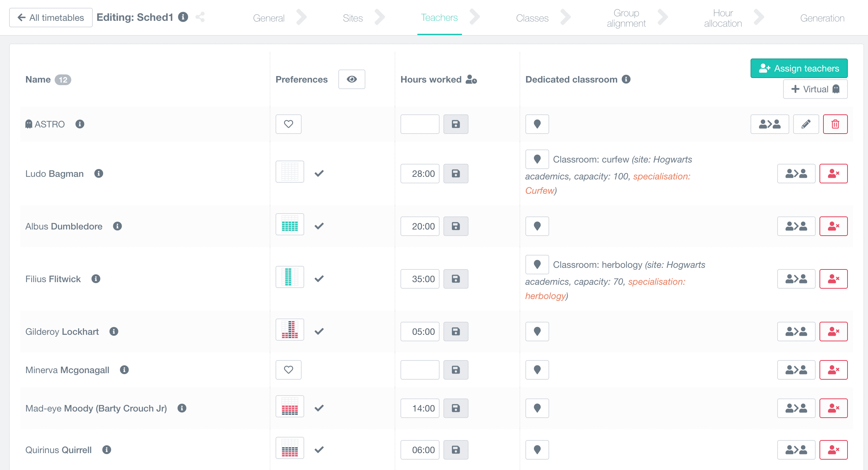Screen dimensions: 868x470
Task: Show info for Quirinus Quirrell
Action: coord(106,450)
